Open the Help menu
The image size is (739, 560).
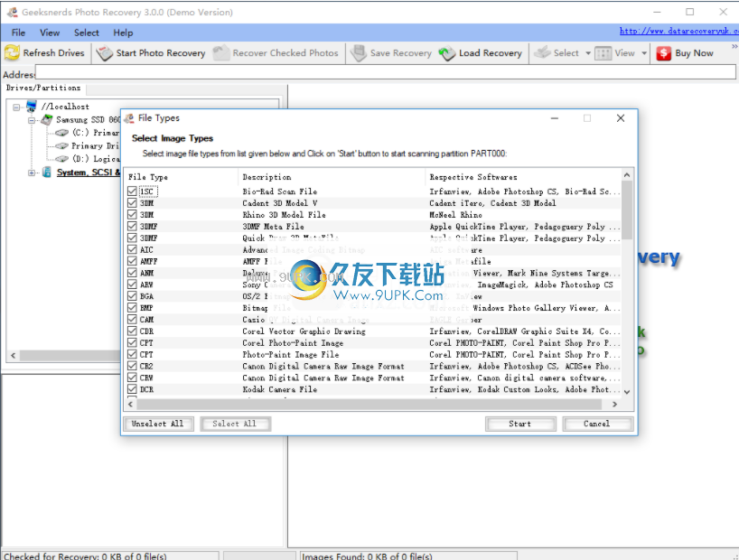point(123,33)
